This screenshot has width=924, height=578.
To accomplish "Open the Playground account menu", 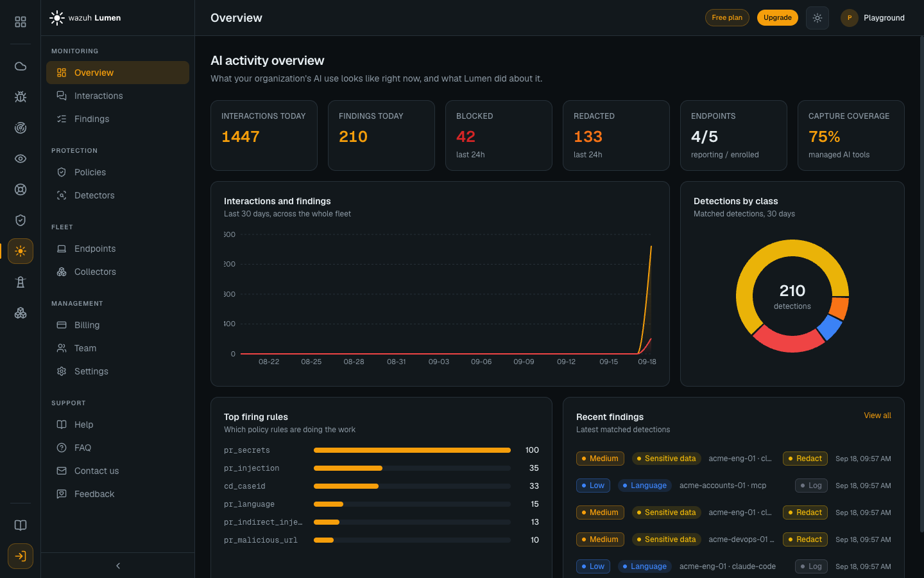I will pos(873,18).
